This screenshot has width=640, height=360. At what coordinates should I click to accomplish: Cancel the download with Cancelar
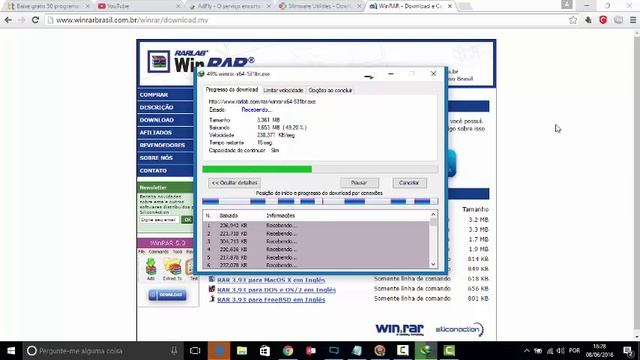tap(409, 183)
